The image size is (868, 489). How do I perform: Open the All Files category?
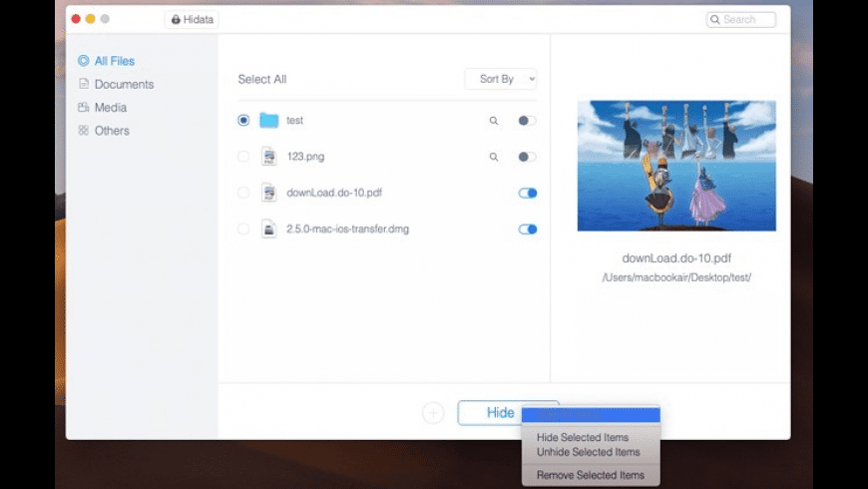tap(107, 61)
